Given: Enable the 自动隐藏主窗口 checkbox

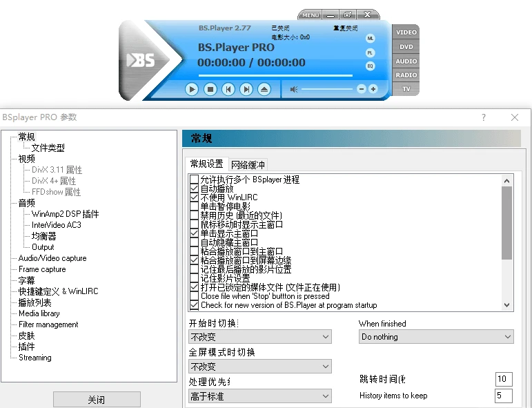Looking at the screenshot, I should click(x=194, y=242).
